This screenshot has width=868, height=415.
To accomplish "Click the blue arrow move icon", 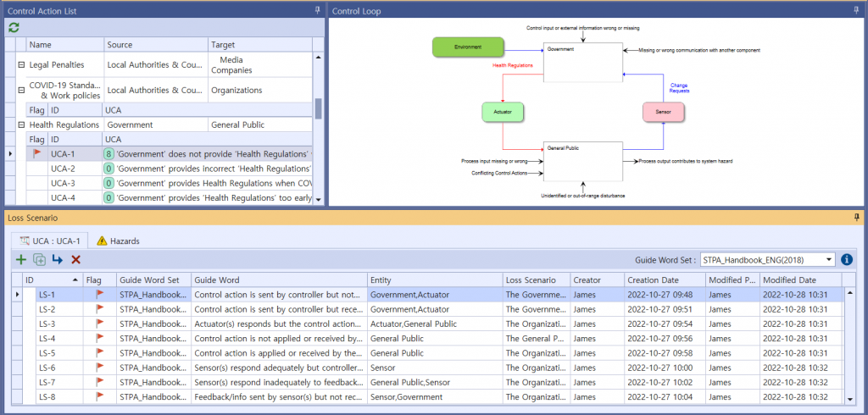I will (x=58, y=259).
